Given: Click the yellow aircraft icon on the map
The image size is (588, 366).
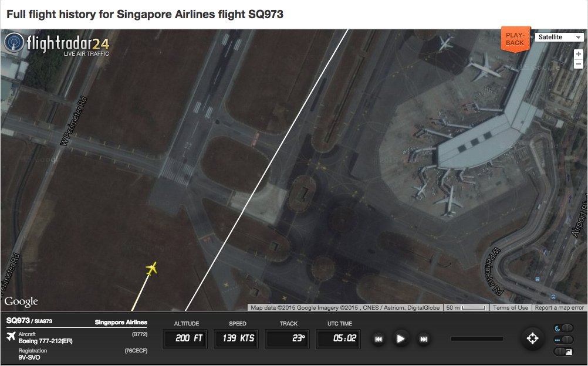Looking at the screenshot, I should point(151,269).
